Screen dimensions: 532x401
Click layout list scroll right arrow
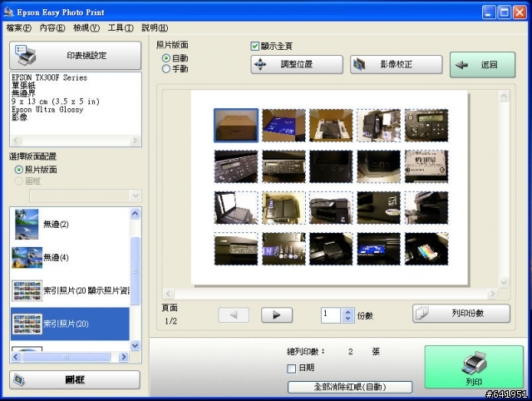[x=124, y=357]
